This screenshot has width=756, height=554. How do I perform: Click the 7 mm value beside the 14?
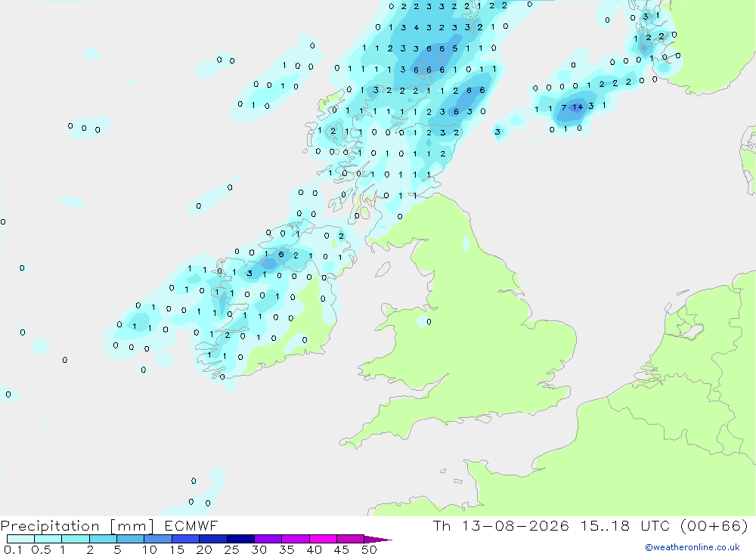[x=564, y=107]
